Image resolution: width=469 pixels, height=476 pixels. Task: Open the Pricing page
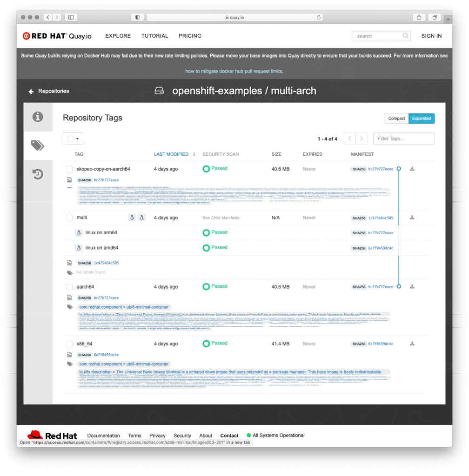[x=190, y=36]
